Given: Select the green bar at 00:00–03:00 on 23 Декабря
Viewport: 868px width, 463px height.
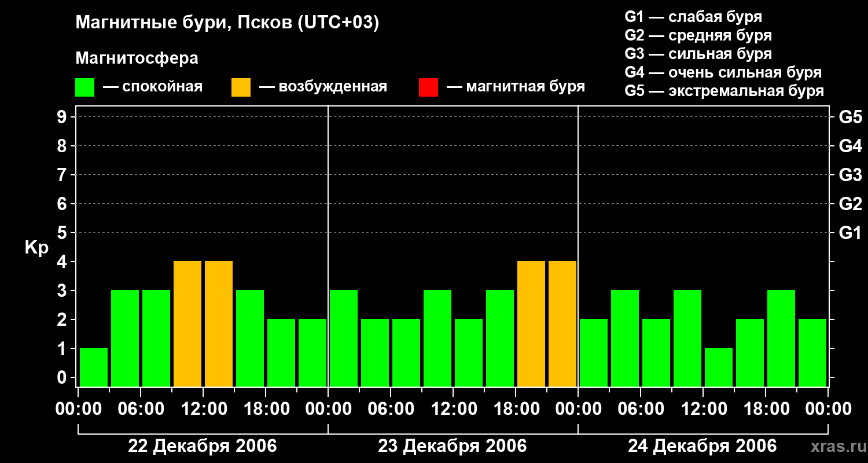Looking at the screenshot, I should click(x=344, y=338).
